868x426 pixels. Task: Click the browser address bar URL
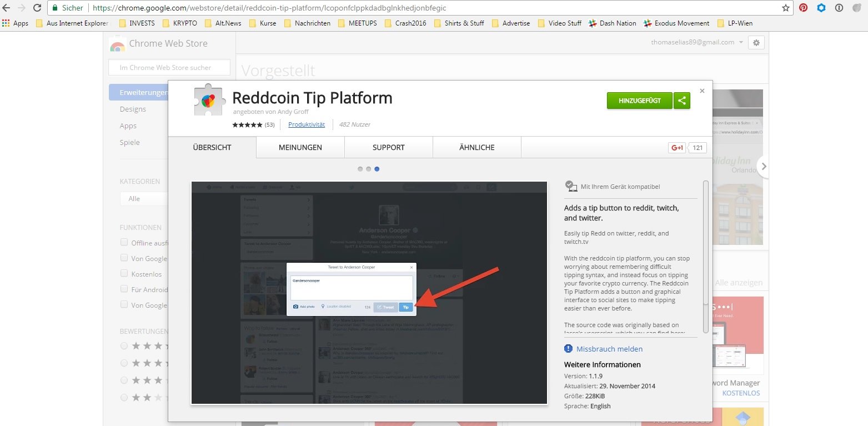pyautogui.click(x=269, y=8)
